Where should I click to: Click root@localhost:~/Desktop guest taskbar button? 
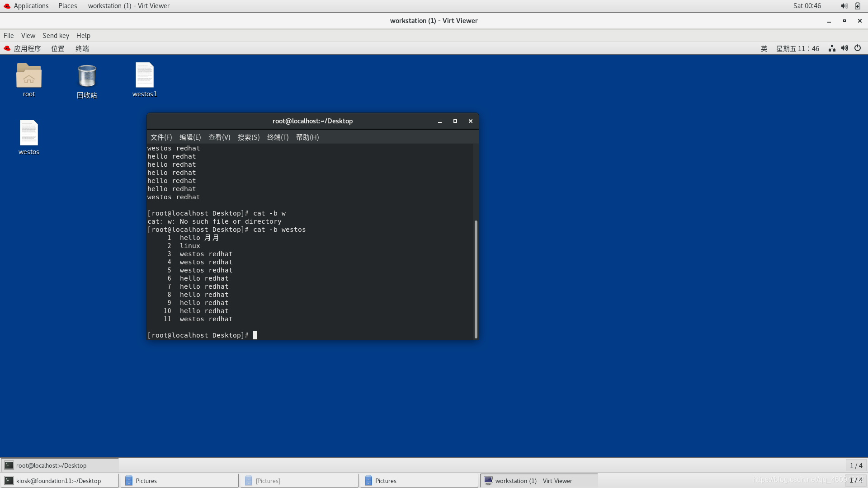[x=59, y=465]
